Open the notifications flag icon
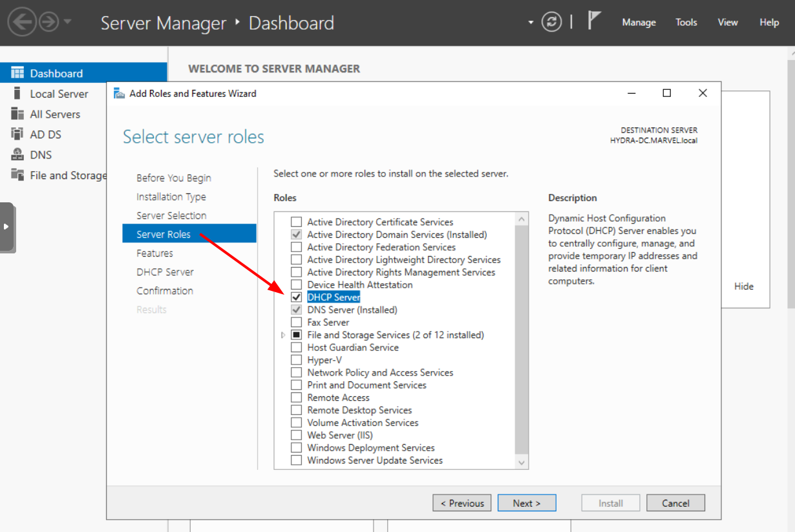795x532 pixels. [594, 21]
